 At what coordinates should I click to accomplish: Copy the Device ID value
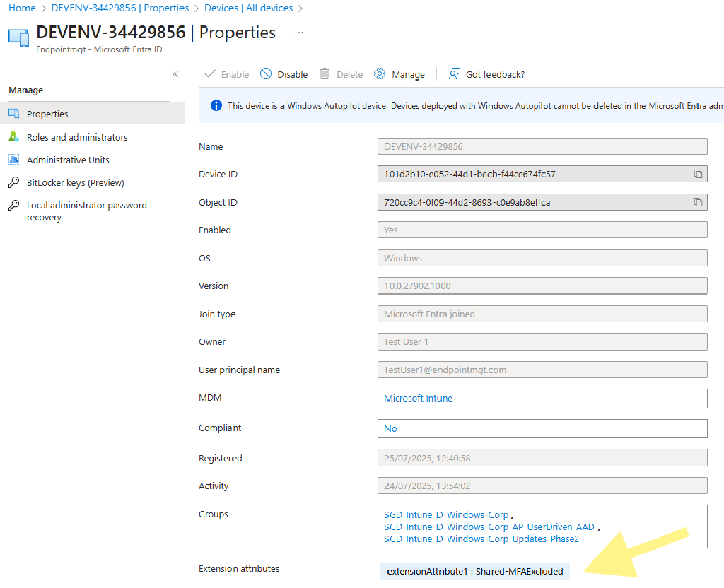point(699,174)
